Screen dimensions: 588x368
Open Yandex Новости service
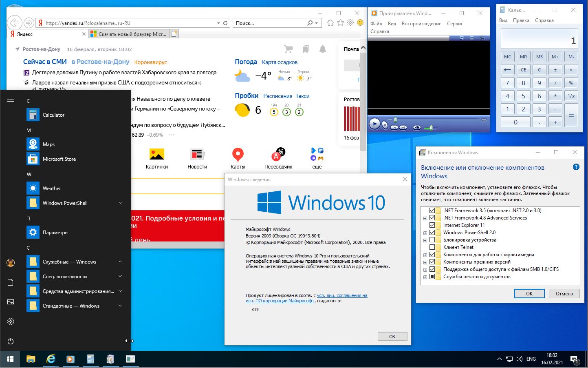pos(197,158)
